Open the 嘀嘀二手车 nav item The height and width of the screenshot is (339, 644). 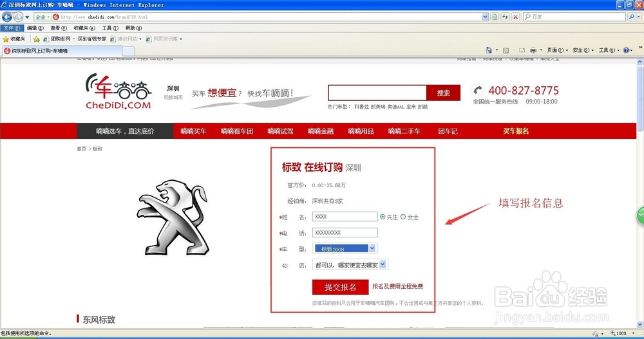(x=404, y=131)
